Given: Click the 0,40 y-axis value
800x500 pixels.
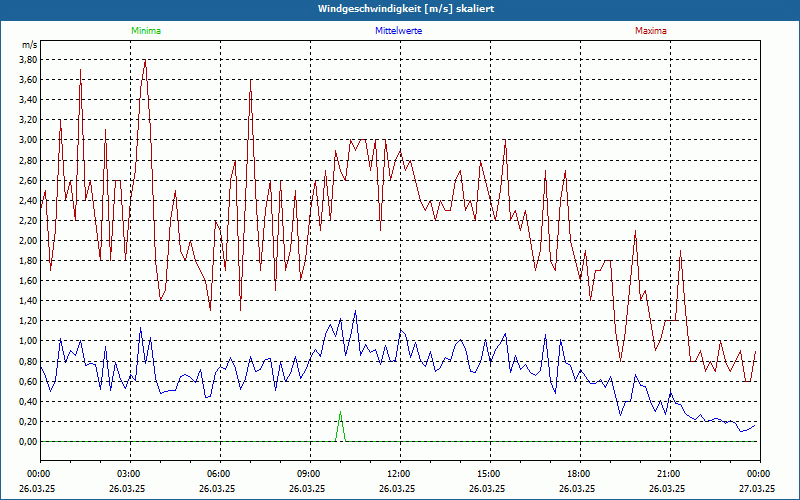Looking at the screenshot, I should [x=28, y=402].
